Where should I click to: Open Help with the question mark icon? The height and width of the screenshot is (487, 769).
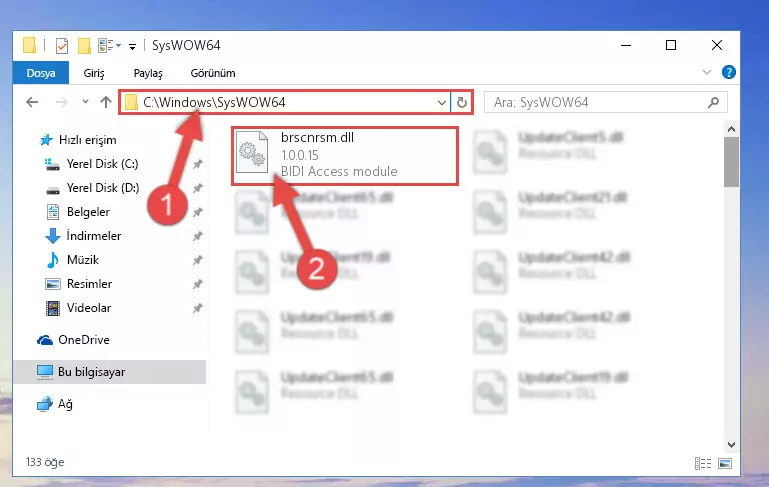(729, 72)
